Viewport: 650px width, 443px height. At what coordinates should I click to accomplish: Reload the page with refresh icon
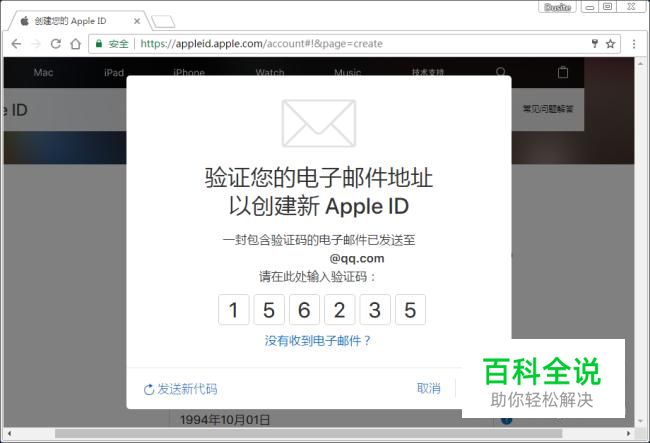pos(56,44)
